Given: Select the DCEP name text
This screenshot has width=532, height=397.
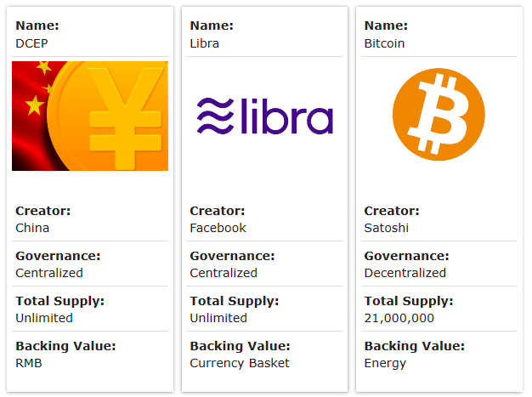Looking at the screenshot, I should pos(32,43).
